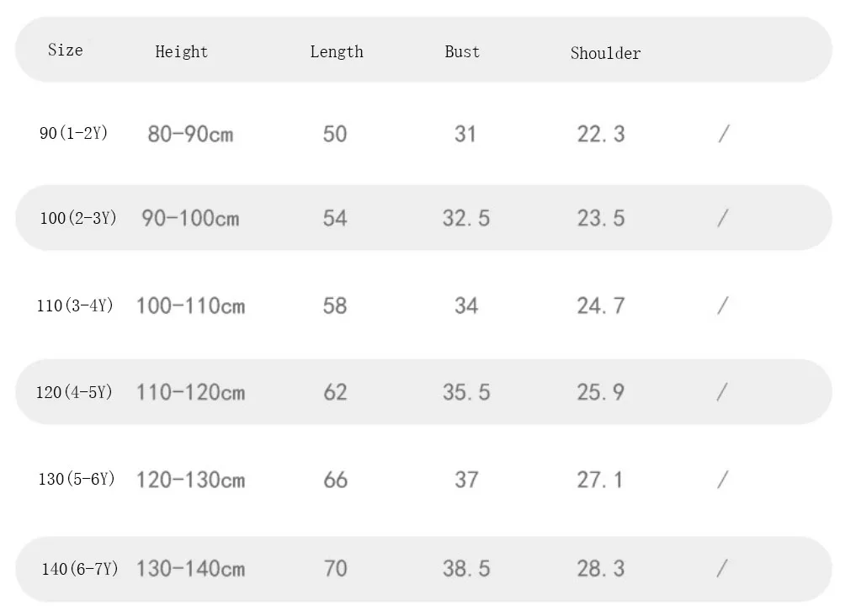Click length value 70
This screenshot has width=861, height=616.
(x=335, y=569)
